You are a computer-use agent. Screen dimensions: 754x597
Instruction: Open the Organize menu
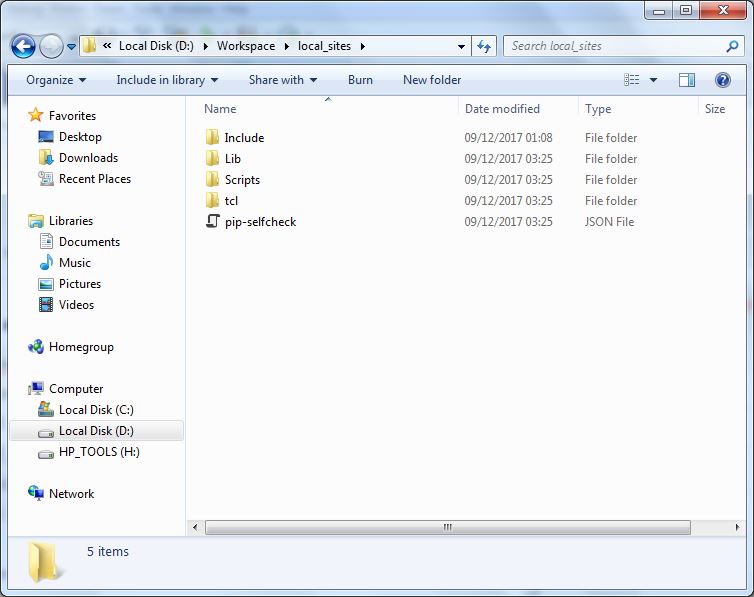[56, 80]
